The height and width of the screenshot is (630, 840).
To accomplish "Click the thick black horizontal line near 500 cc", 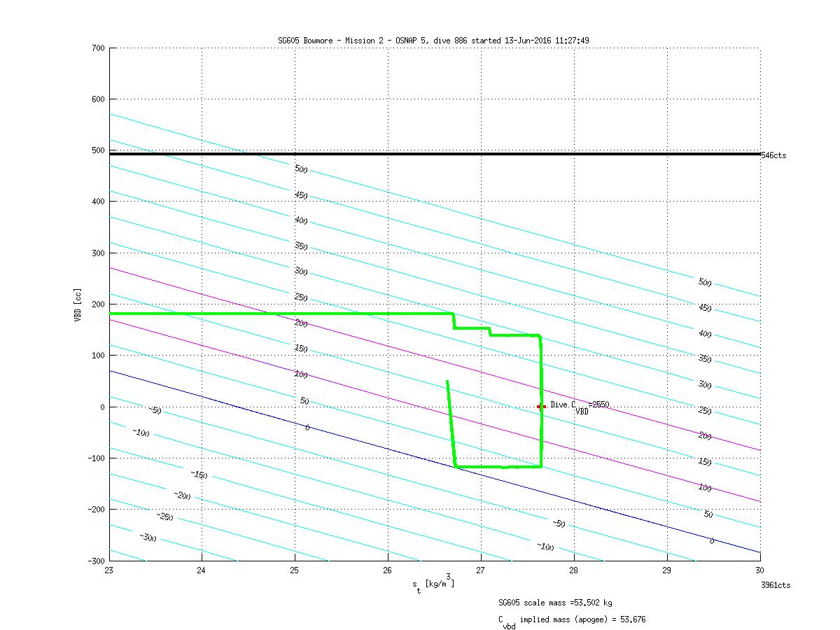I will point(435,154).
